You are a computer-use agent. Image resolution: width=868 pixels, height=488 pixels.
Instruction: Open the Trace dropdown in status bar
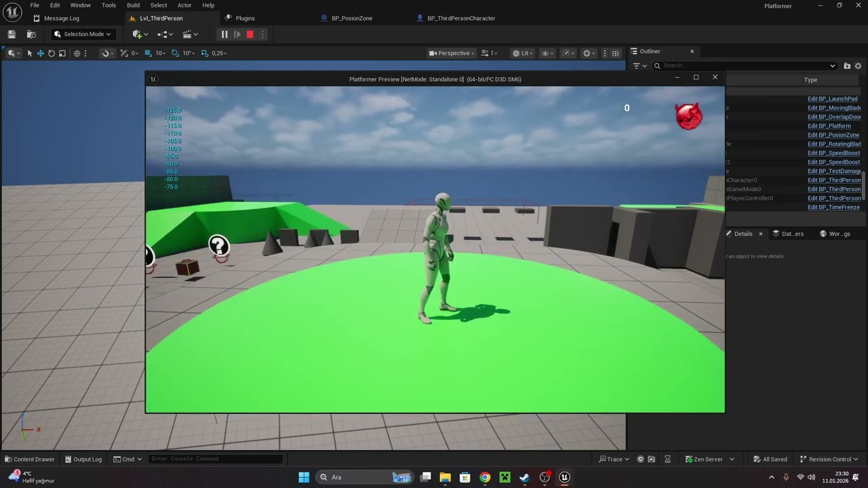pyautogui.click(x=614, y=459)
